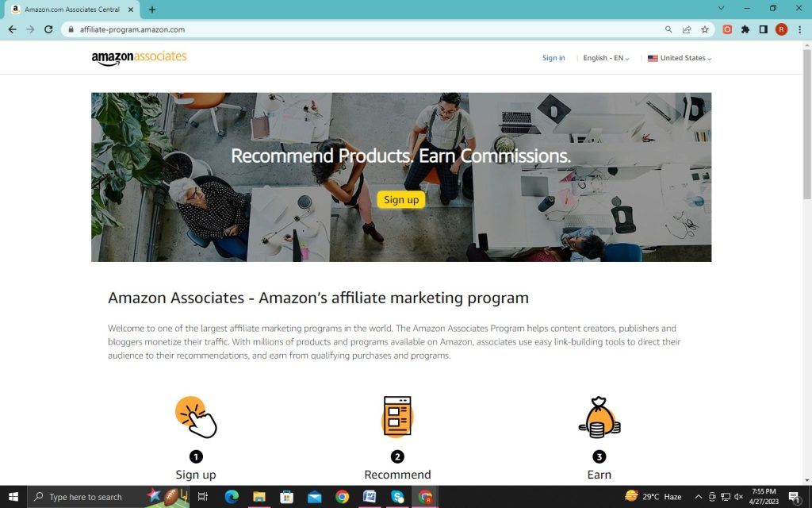812x508 pixels.
Task: Open Microsoft Edge from the taskbar
Action: point(232,497)
